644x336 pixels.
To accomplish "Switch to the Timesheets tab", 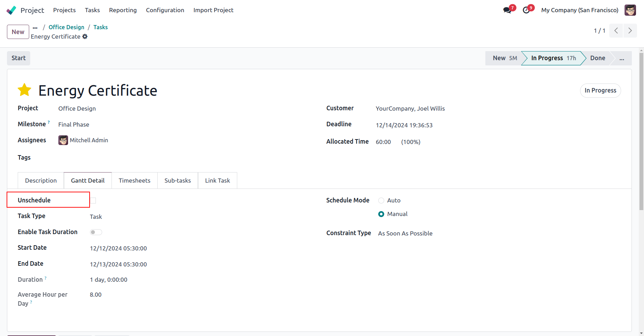I will [x=134, y=181].
